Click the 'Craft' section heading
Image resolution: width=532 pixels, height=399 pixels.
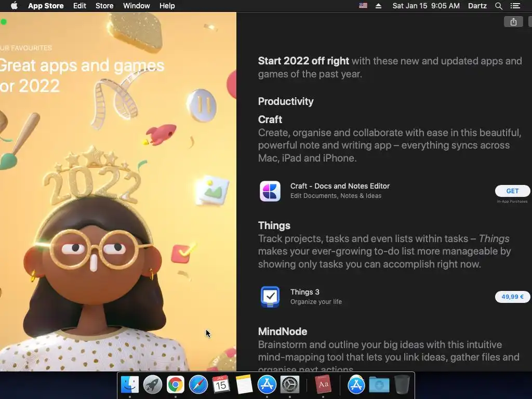[x=270, y=119]
